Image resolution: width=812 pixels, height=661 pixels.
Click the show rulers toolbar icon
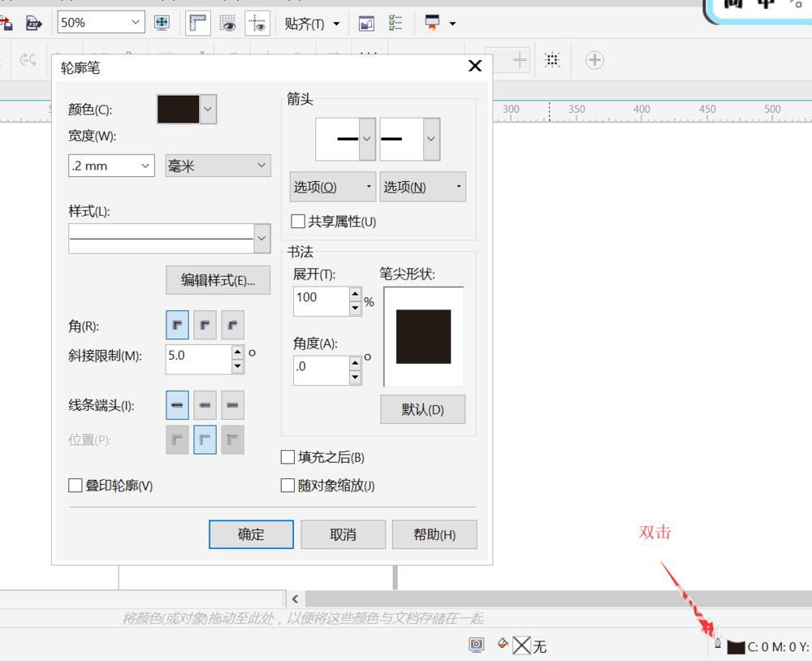(x=197, y=24)
